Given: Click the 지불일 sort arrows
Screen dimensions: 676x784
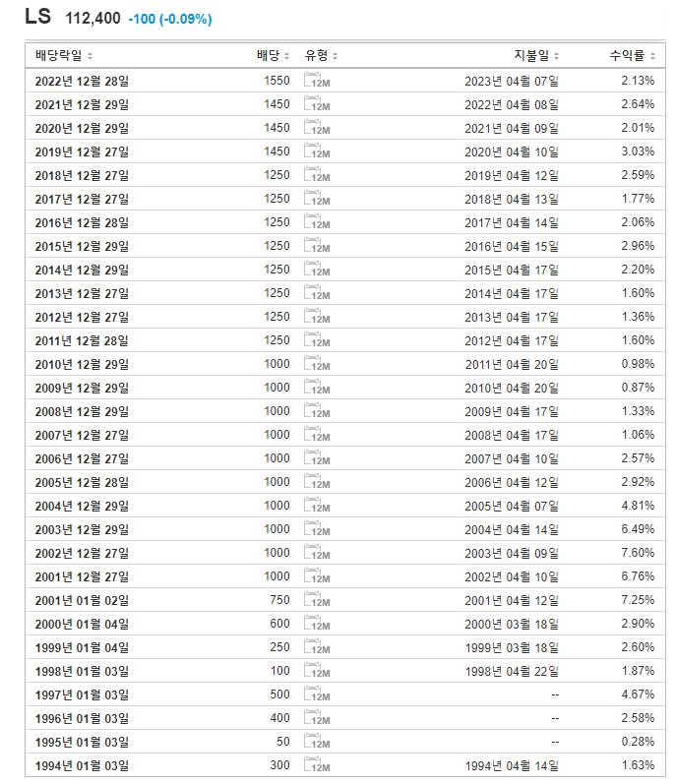Looking at the screenshot, I should coord(557,56).
